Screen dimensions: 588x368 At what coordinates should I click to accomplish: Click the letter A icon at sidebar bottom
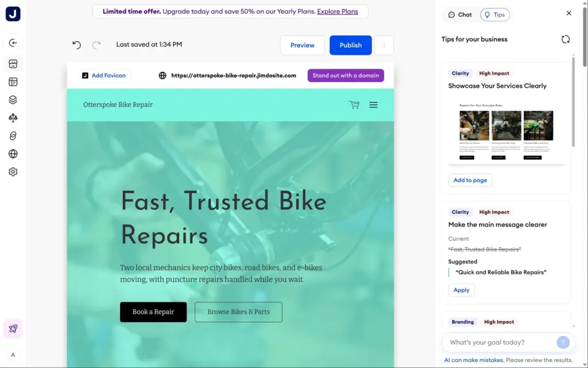click(x=13, y=355)
